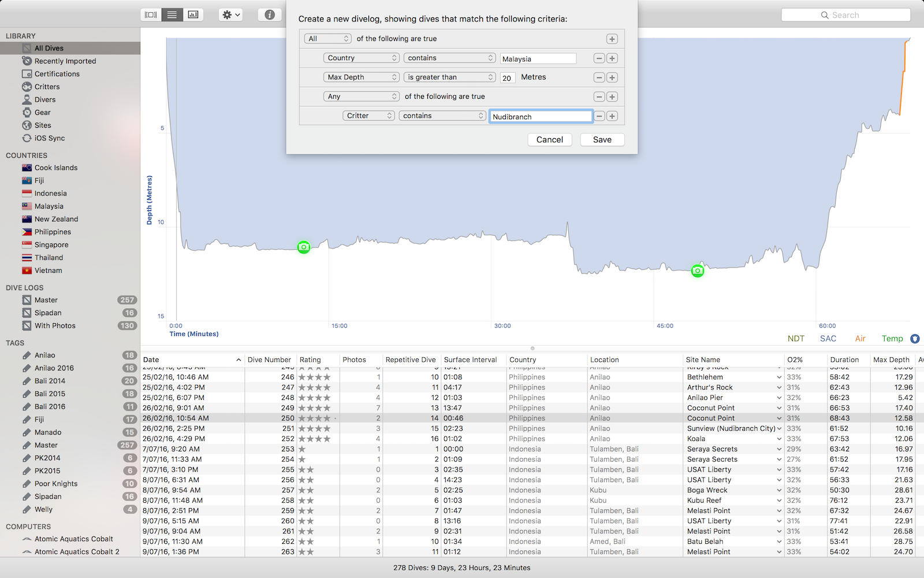The image size is (924, 578).
Task: Select the Philippines country in sidebar
Action: pyautogui.click(x=53, y=232)
